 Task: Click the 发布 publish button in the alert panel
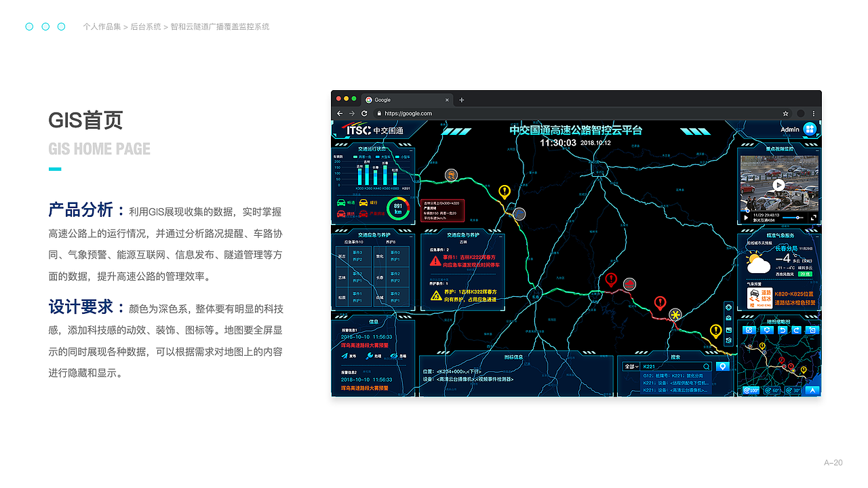coord(349,356)
